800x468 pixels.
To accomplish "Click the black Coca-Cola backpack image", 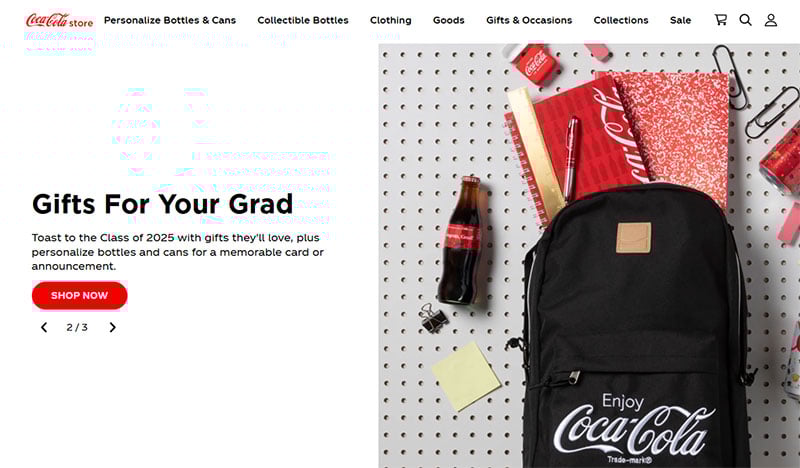I will [635, 327].
